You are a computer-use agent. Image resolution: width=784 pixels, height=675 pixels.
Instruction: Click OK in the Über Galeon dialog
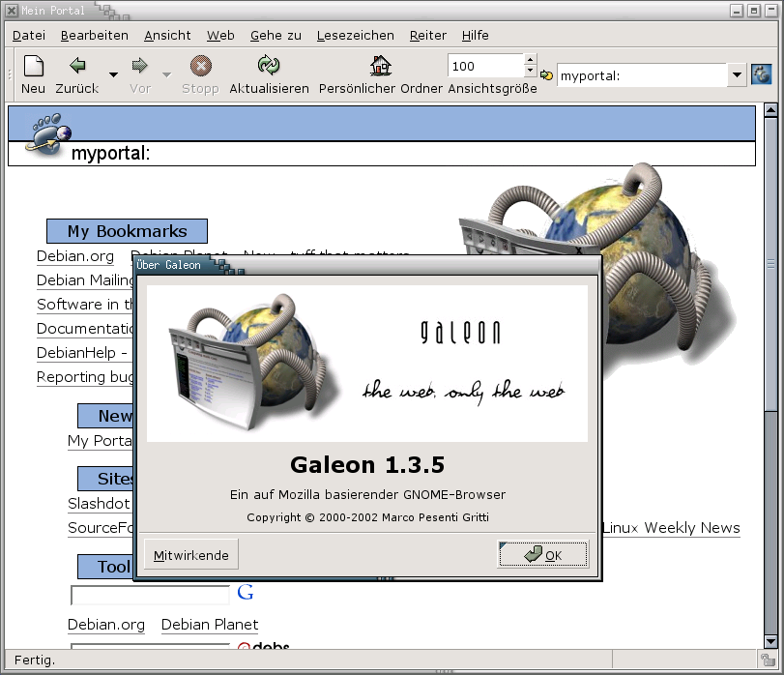542,555
